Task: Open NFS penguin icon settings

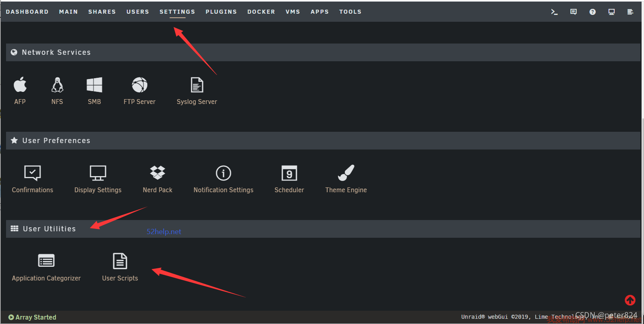Action: 57,85
